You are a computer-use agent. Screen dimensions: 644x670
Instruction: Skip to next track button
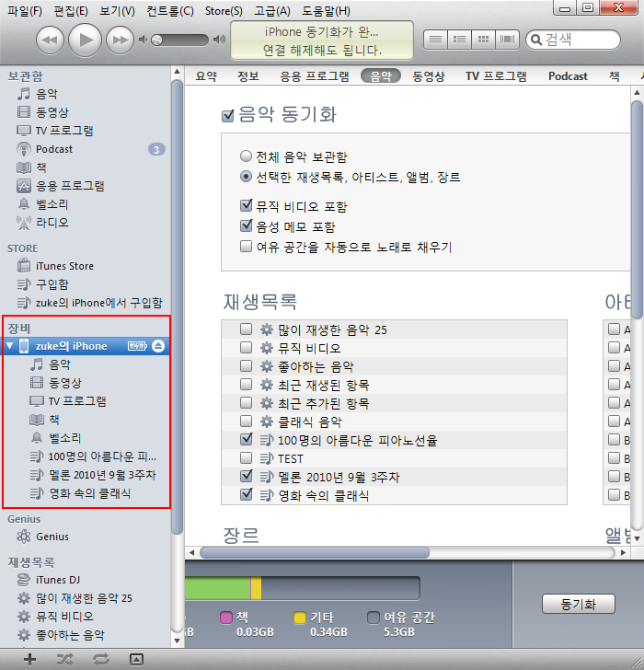(120, 40)
